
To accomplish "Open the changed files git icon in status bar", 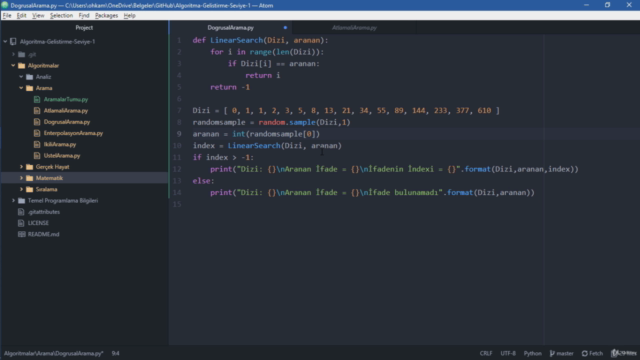I will click(614, 353).
